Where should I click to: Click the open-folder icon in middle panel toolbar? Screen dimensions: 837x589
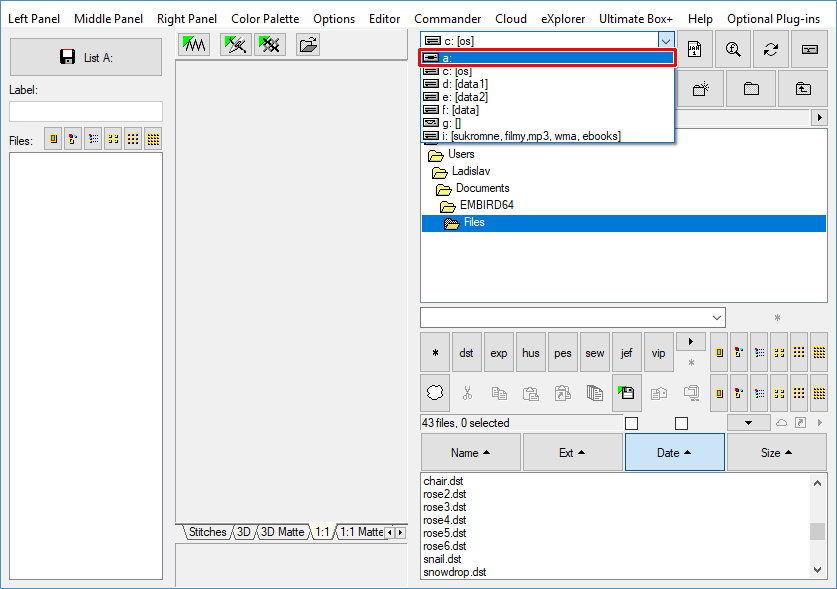308,45
